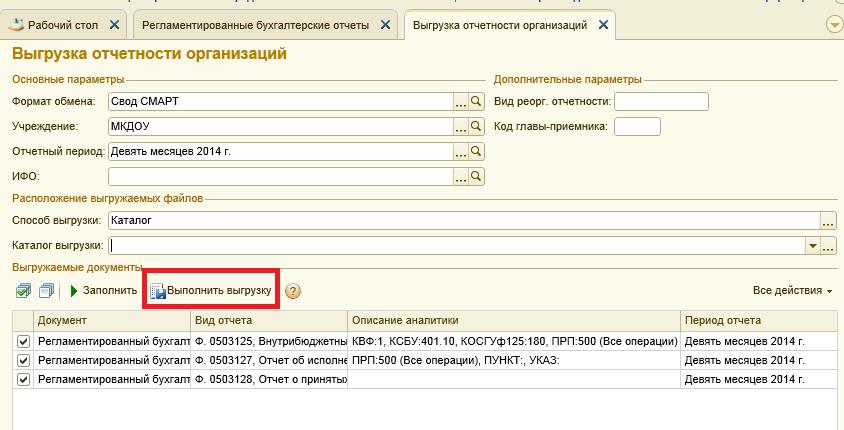Click Период отчета column header
Image resolution: width=844 pixels, height=430 pixels.
(759, 321)
